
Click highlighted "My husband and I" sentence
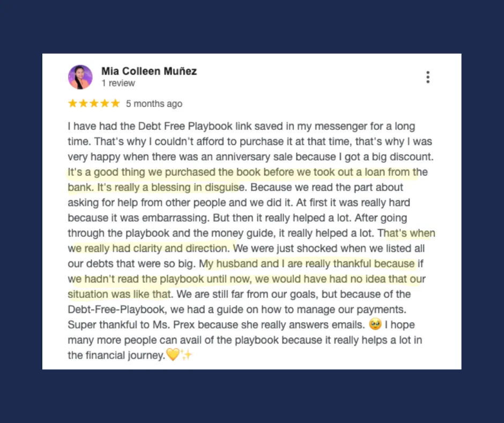tap(239, 264)
